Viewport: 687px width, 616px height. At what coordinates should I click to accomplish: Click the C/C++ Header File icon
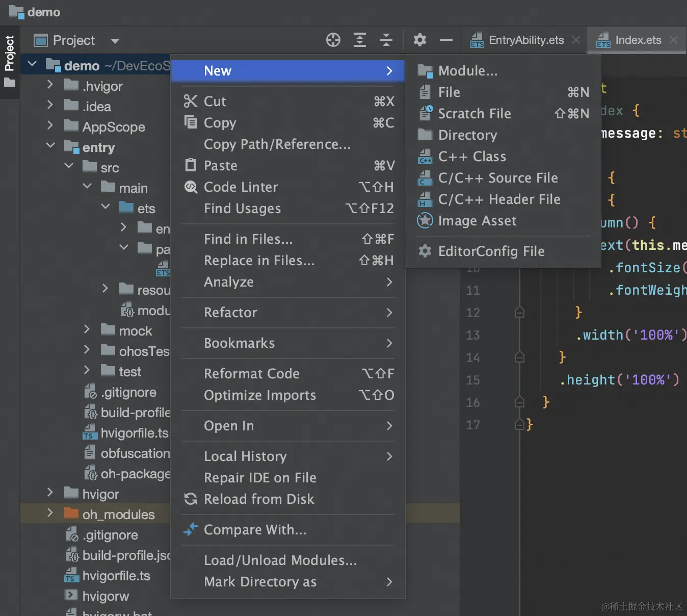tap(425, 199)
